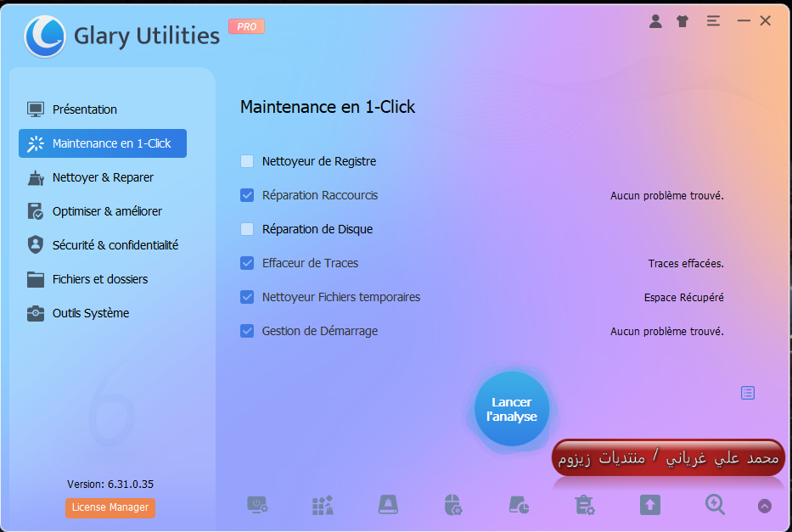This screenshot has height=532, width=792.
Task: Open the License Manager
Action: pos(110,507)
